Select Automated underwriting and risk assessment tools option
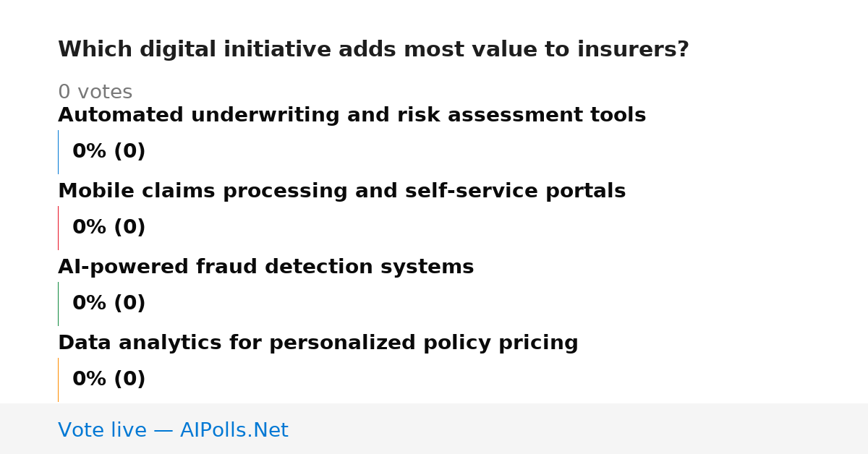Screen dimensions: 868x454 point(352,116)
